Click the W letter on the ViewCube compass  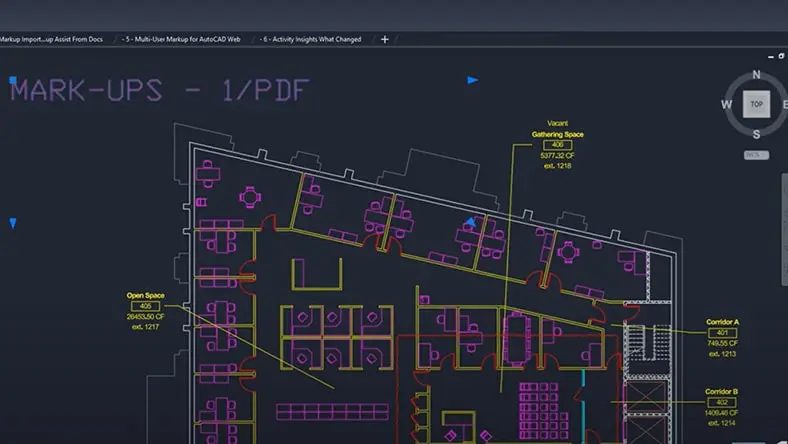[x=726, y=105]
